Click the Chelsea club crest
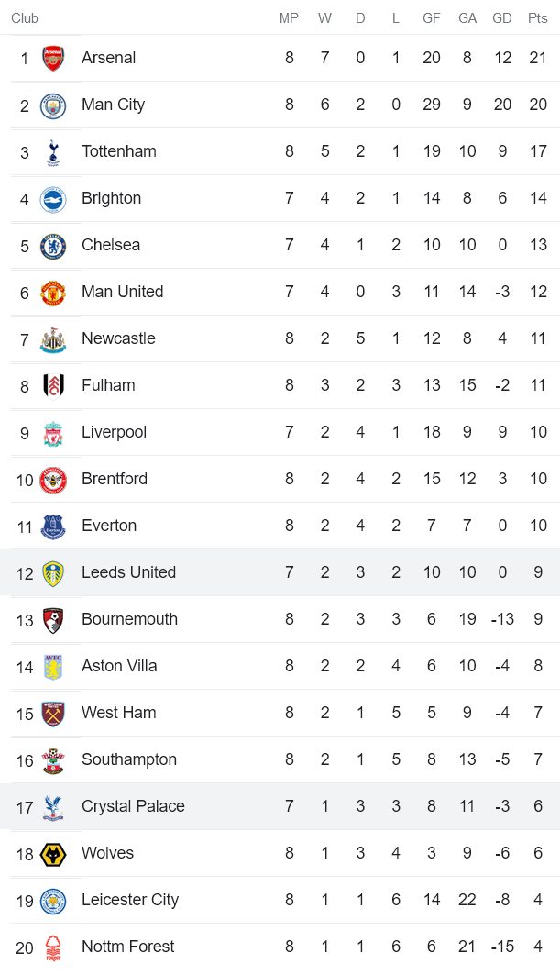The height and width of the screenshot is (975, 560). pyautogui.click(x=53, y=246)
